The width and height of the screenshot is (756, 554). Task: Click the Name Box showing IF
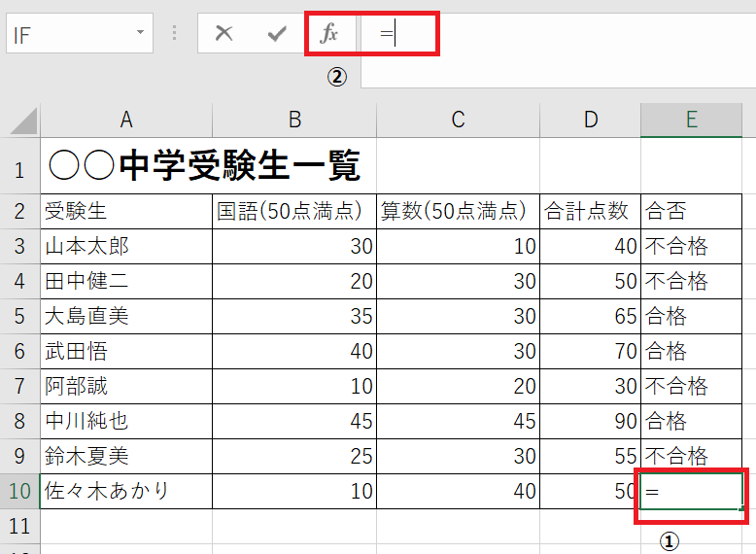(x=80, y=33)
